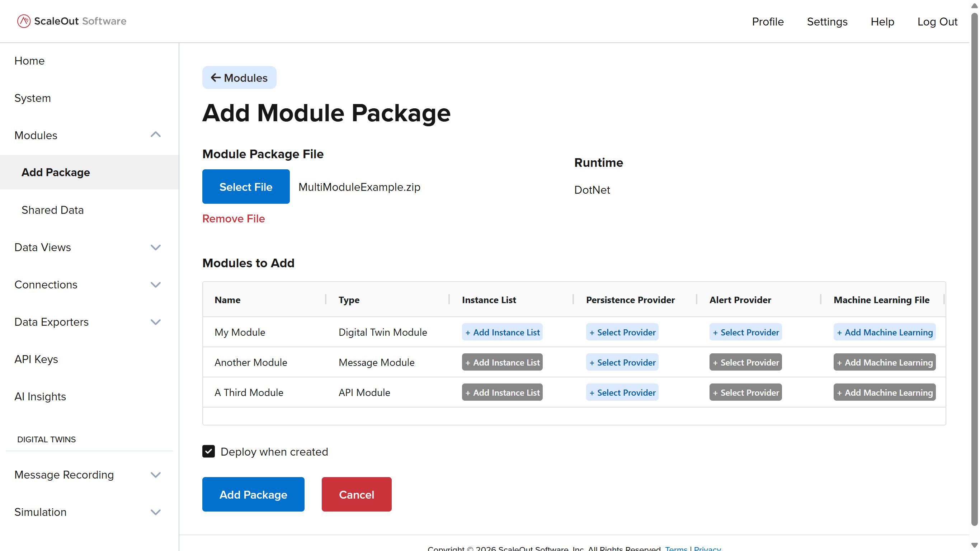Open the Terms footer link
The height and width of the screenshot is (551, 980).
coord(676,548)
